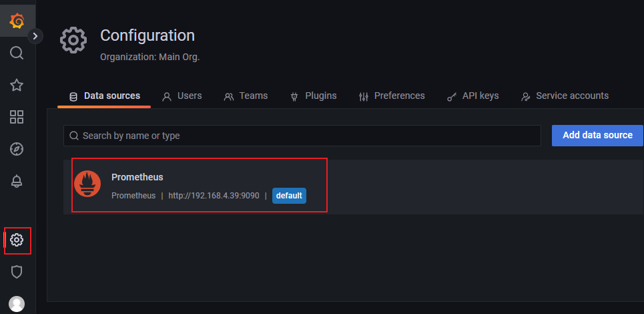Open the Dashboards four-squares icon
644x314 pixels.
(x=17, y=117)
